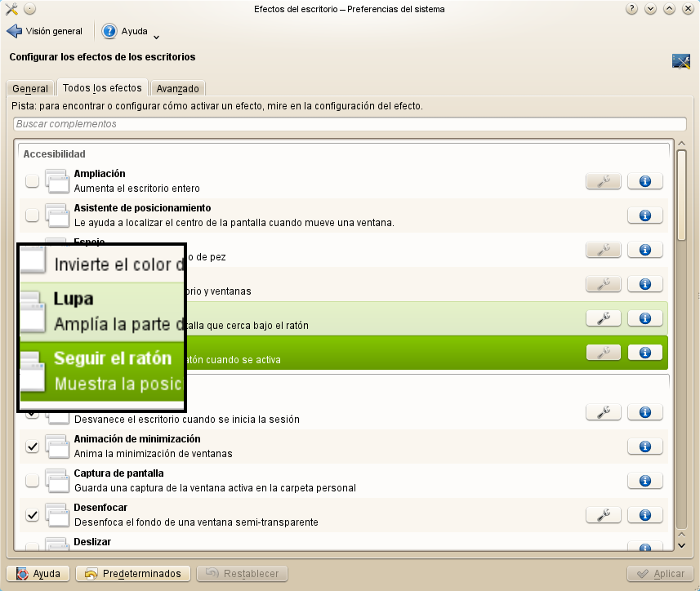Enable Asistente de posicionamiento checkbox
Image resolution: width=700 pixels, height=591 pixels.
tap(32, 216)
